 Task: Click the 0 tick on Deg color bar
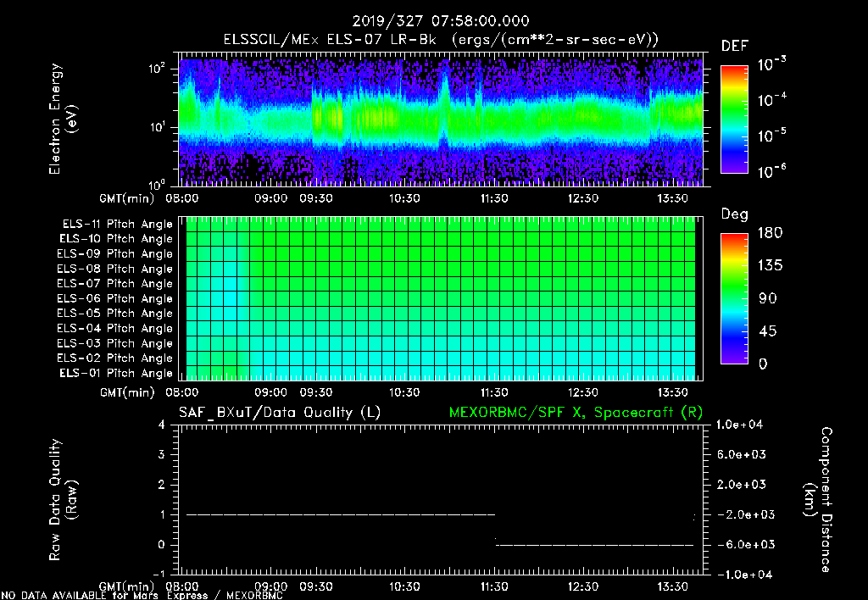pos(763,364)
